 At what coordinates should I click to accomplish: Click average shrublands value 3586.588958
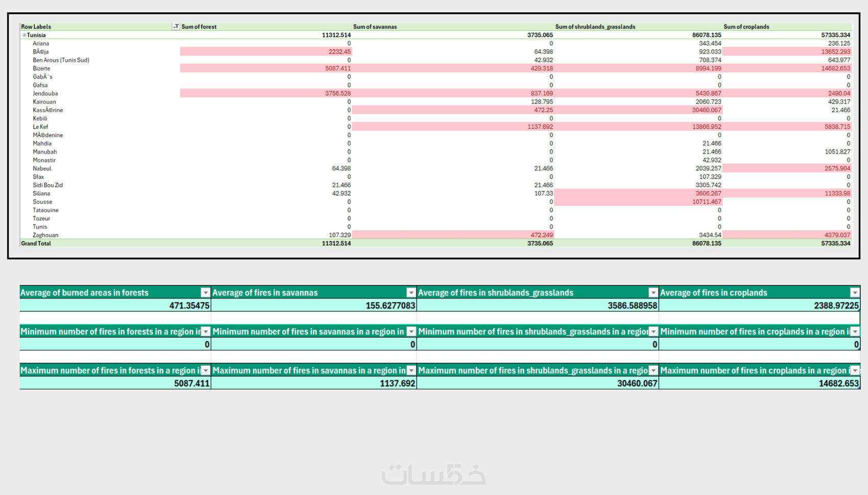[x=633, y=306]
